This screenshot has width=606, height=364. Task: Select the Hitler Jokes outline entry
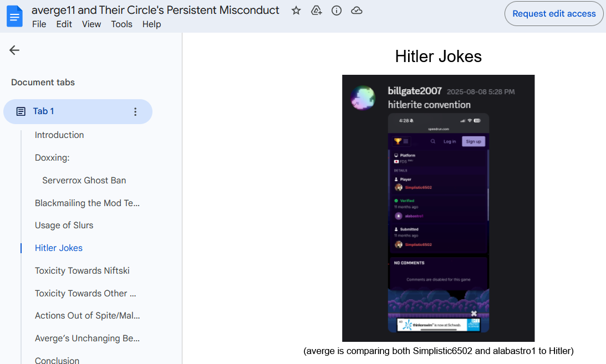click(x=59, y=248)
